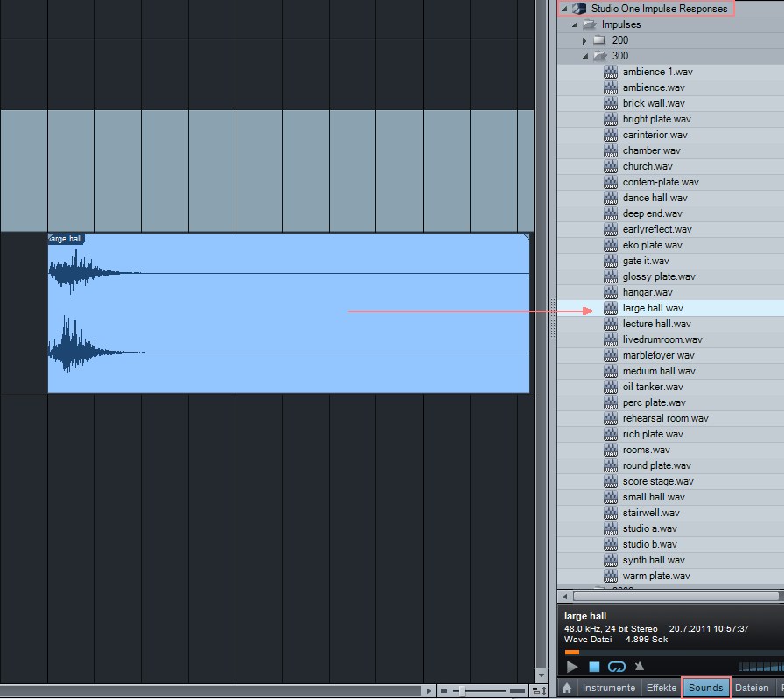Screen dimensions: 784x699
Task: Click livedrumroom.wav file icon
Action: point(611,339)
